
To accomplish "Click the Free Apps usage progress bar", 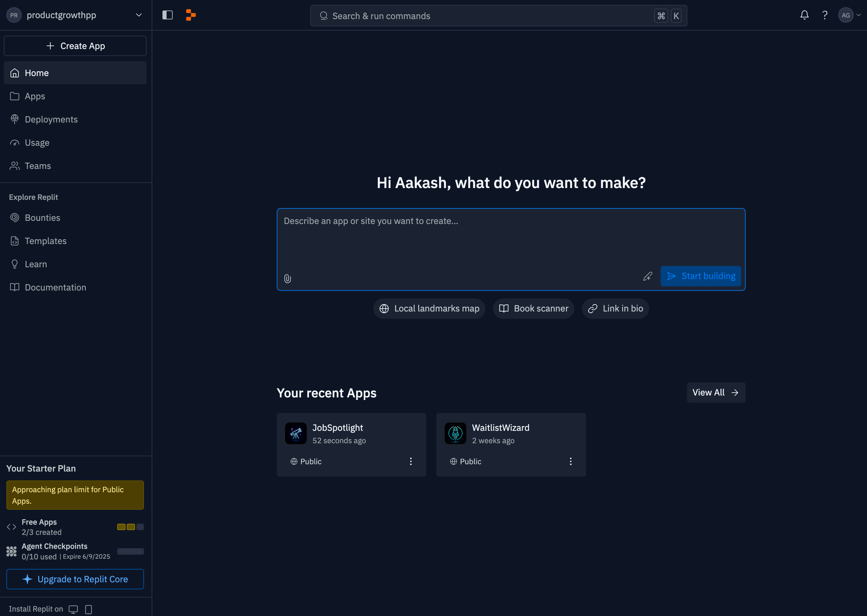I will tap(130, 527).
